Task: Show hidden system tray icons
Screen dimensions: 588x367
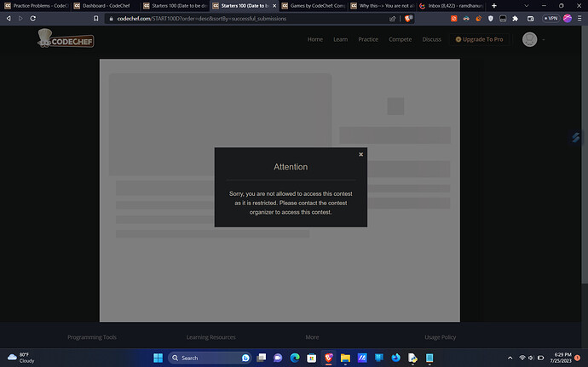Action: [510, 358]
